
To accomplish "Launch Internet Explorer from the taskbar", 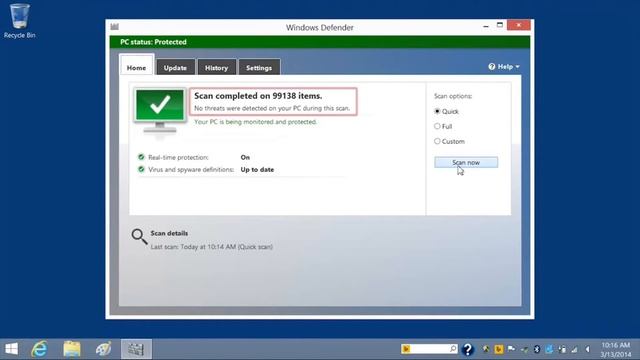I will 39,349.
